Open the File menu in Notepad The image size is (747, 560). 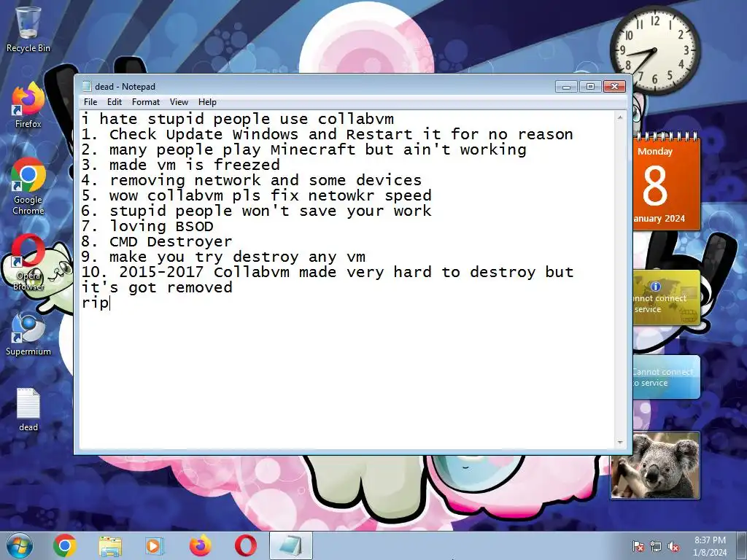pos(90,102)
